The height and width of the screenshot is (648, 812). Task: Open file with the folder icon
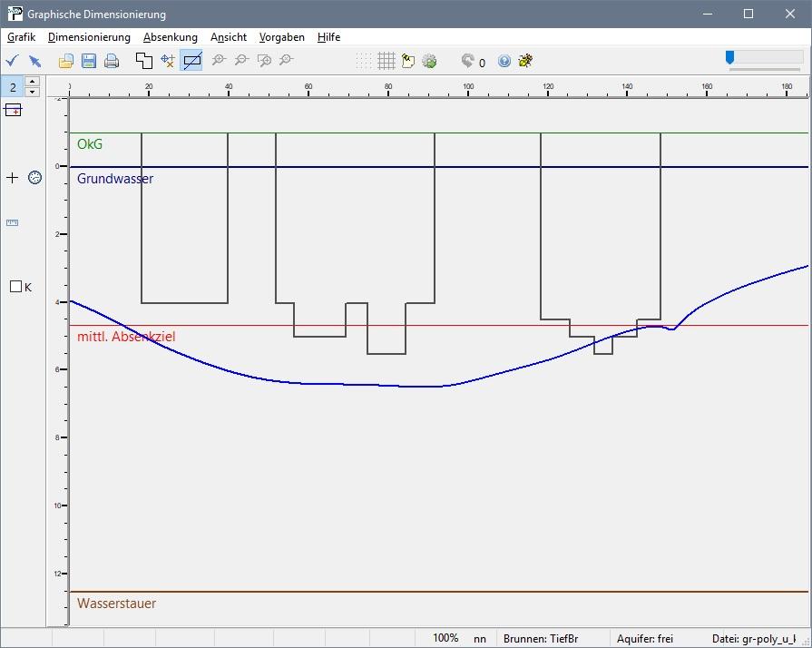[x=66, y=61]
